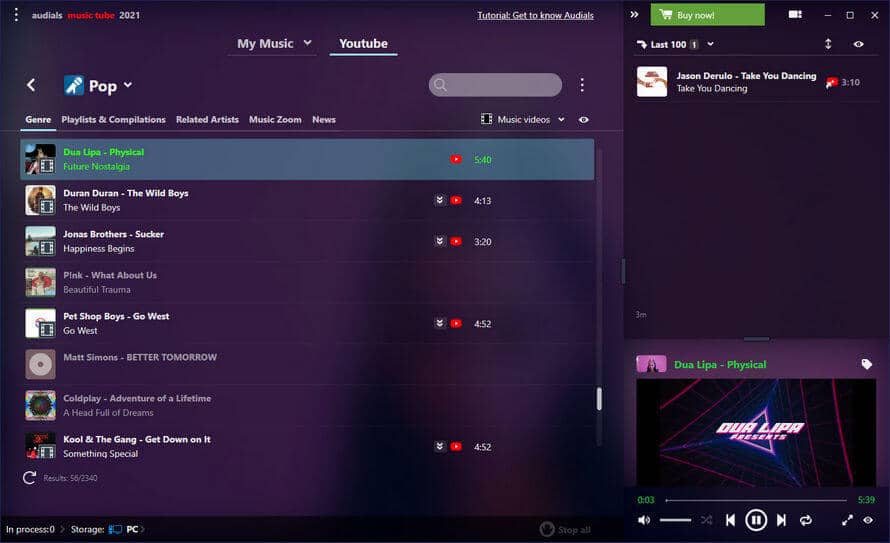Open the Tutorial: Get to know Audials link
The image size is (890, 543).
click(x=535, y=15)
